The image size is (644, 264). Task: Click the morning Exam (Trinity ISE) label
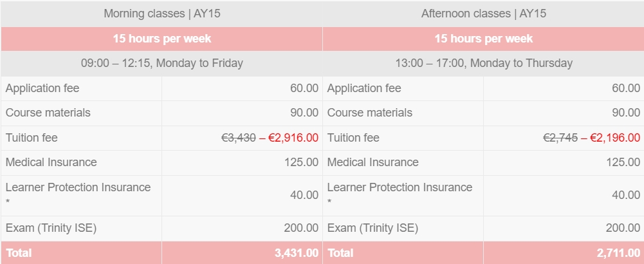pos(51,228)
